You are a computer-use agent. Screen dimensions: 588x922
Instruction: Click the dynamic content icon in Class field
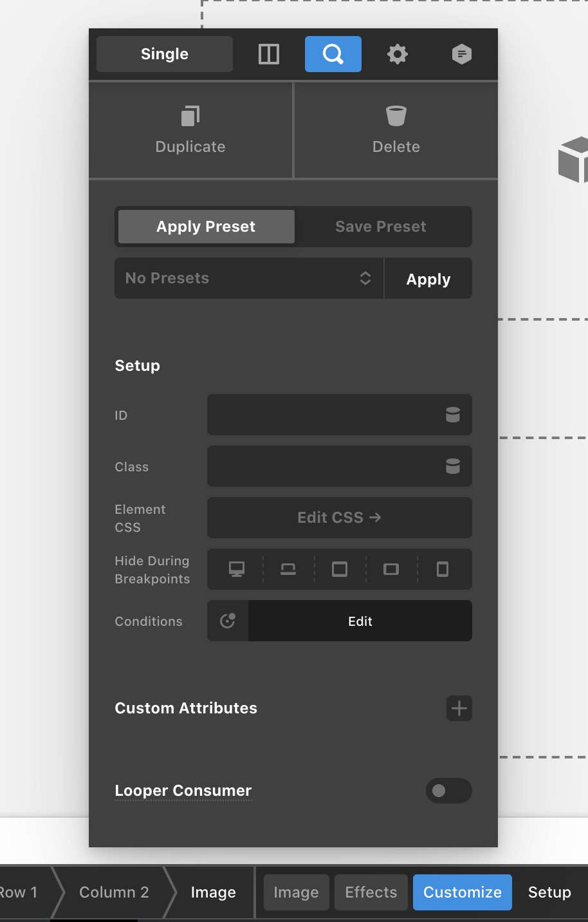pos(453,466)
